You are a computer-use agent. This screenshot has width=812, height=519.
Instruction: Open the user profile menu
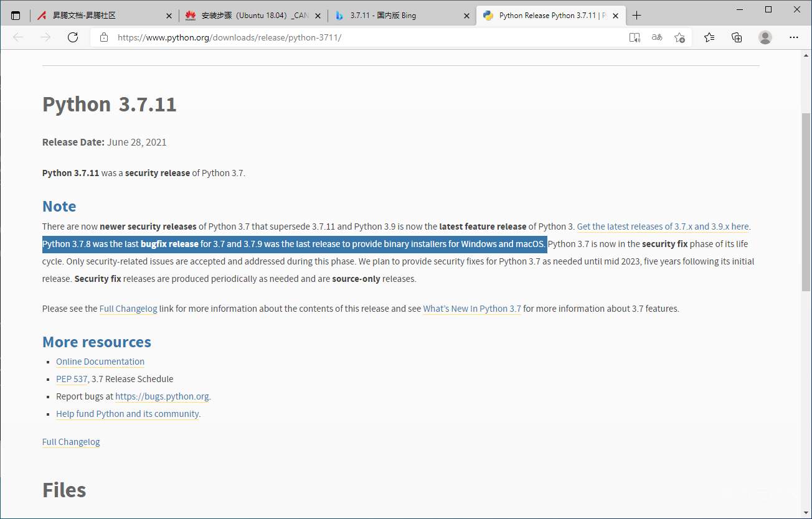[x=765, y=37]
